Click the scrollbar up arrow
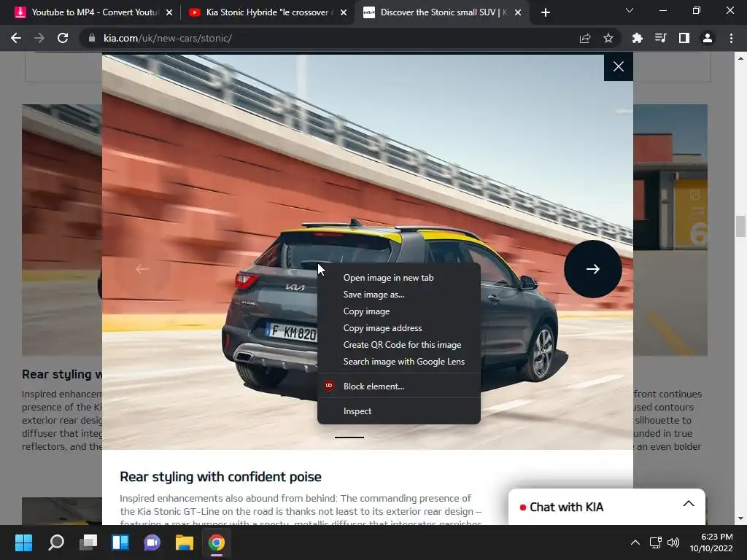 point(740,58)
